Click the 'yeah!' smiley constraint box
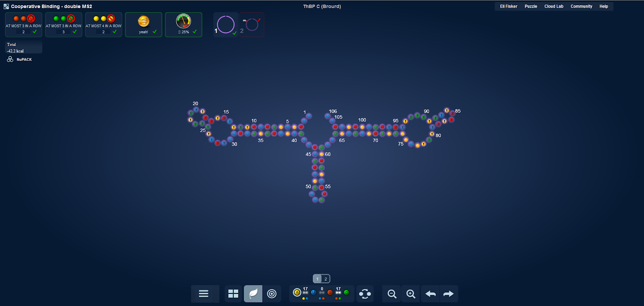The height and width of the screenshot is (306, 644). click(x=144, y=25)
